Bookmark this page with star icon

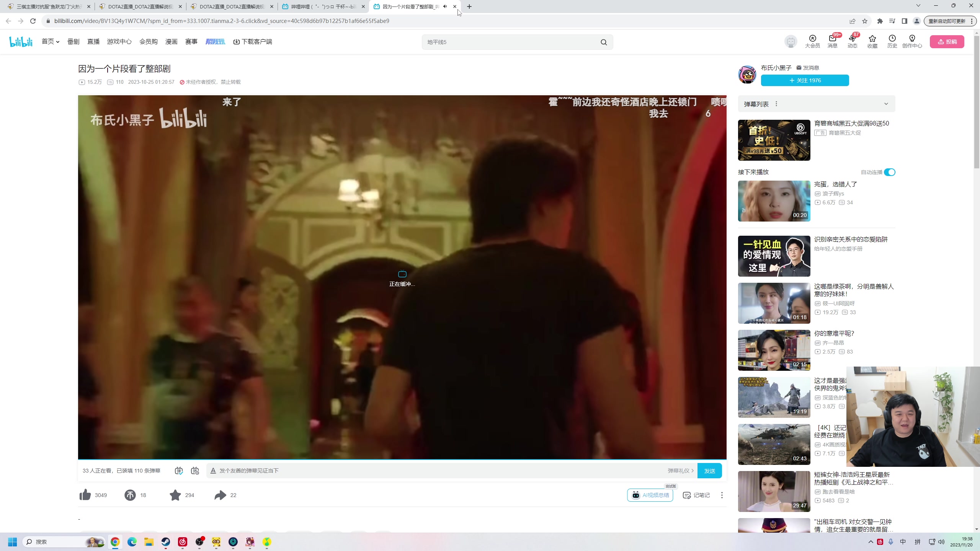(x=865, y=21)
